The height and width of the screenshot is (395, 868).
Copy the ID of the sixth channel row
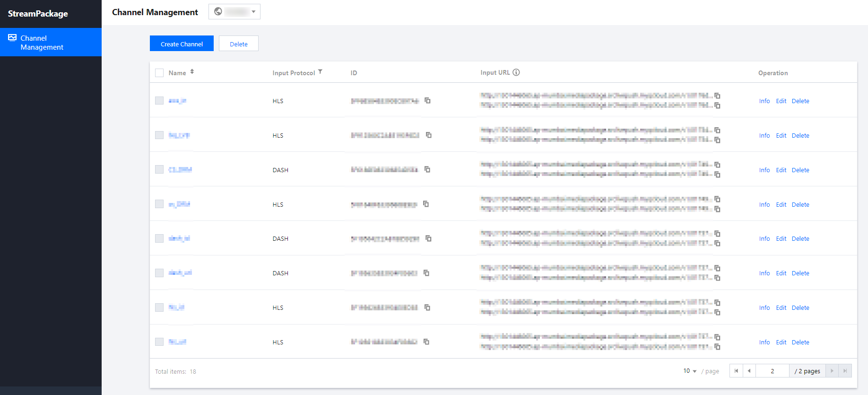(x=426, y=273)
